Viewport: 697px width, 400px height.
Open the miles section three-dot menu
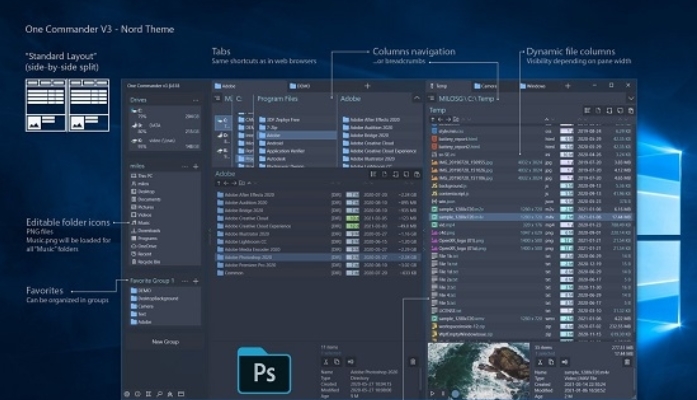pyautogui.click(x=185, y=166)
